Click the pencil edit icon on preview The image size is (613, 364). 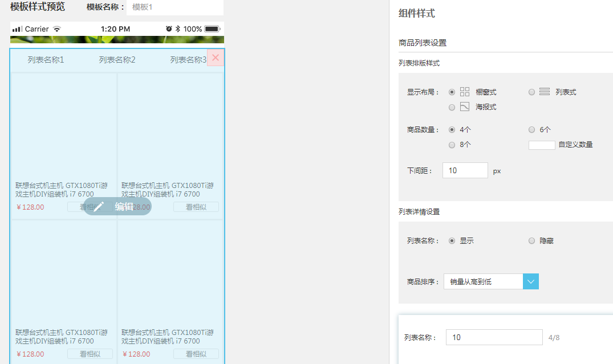click(x=99, y=207)
